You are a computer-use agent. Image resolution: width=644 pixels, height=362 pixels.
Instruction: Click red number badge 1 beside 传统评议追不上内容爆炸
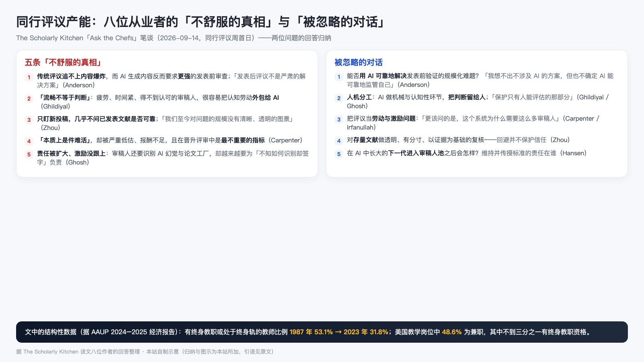pos(29,77)
